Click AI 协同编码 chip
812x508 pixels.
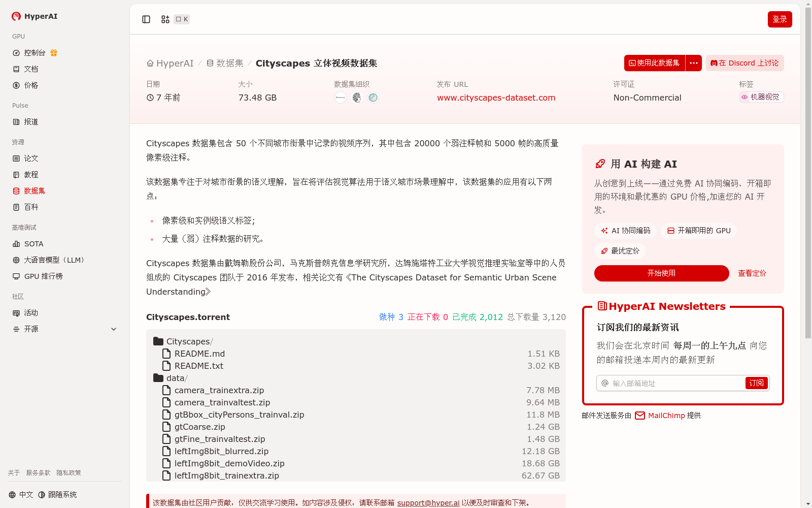[x=625, y=231]
